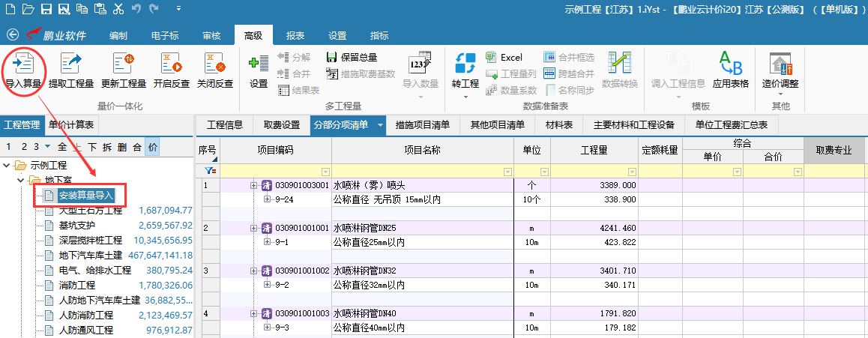
Task: Click the 设置 button in 多工程量 group
Action: 259,69
